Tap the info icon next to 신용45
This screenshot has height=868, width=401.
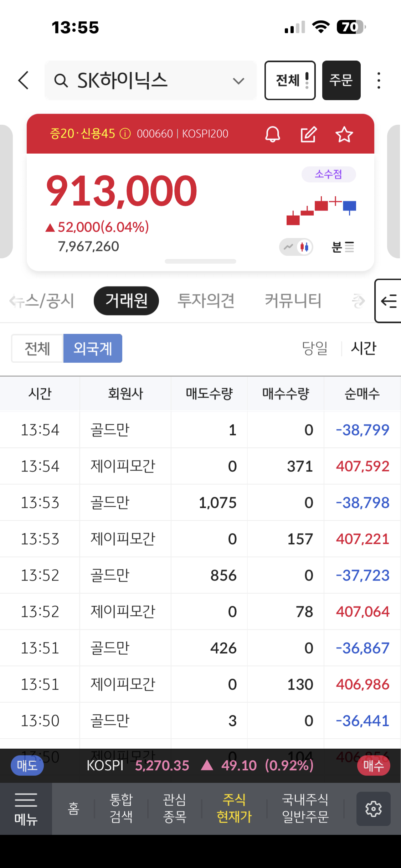point(125,134)
